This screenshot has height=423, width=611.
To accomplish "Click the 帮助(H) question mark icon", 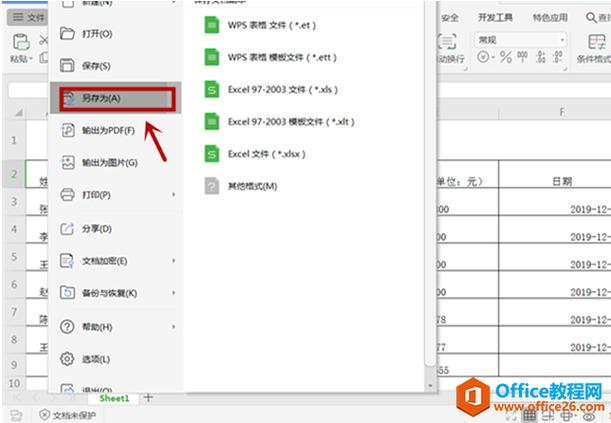I will pos(67,326).
